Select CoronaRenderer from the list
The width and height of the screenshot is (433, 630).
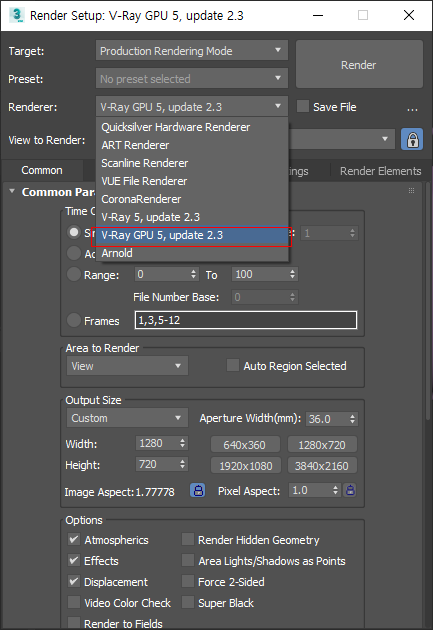point(192,199)
